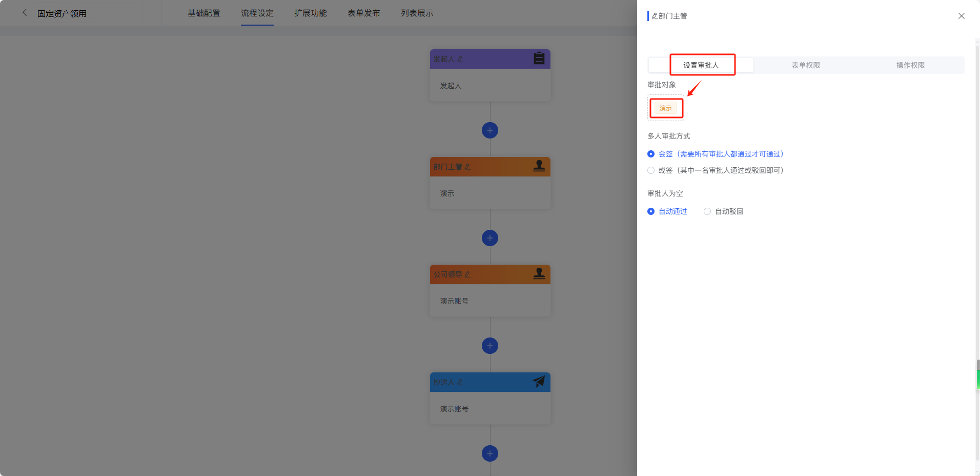
Task: Click the clipboard icon on 发起人 node
Action: point(539,58)
